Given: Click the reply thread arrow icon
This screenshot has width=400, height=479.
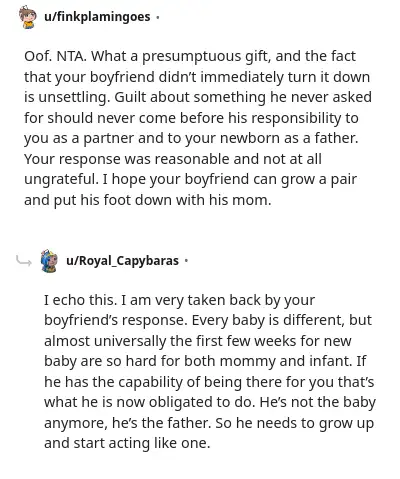Looking at the screenshot, I should tap(24, 261).
